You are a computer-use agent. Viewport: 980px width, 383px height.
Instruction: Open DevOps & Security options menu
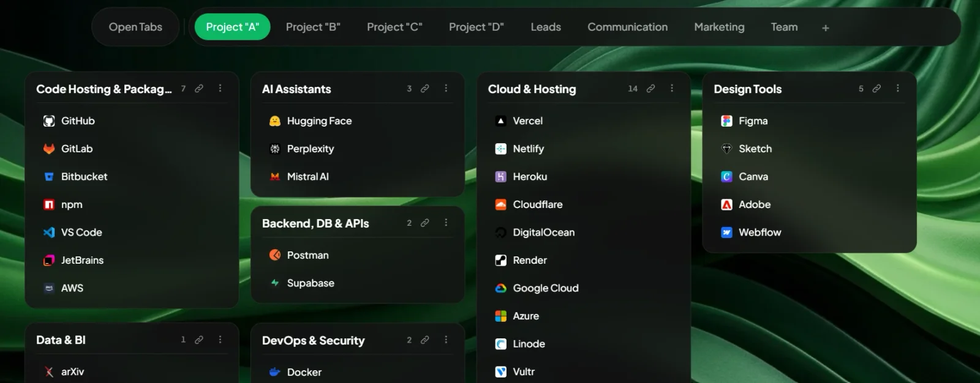[x=447, y=340]
